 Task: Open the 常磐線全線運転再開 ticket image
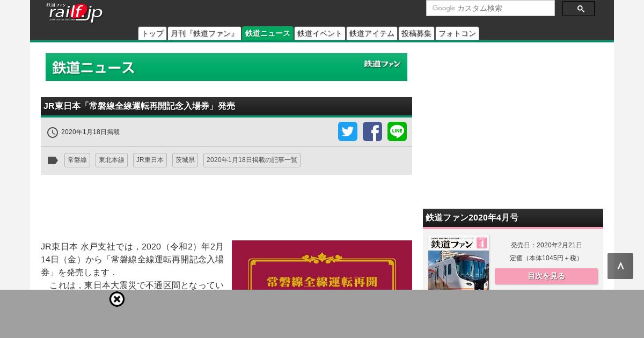pos(322,265)
